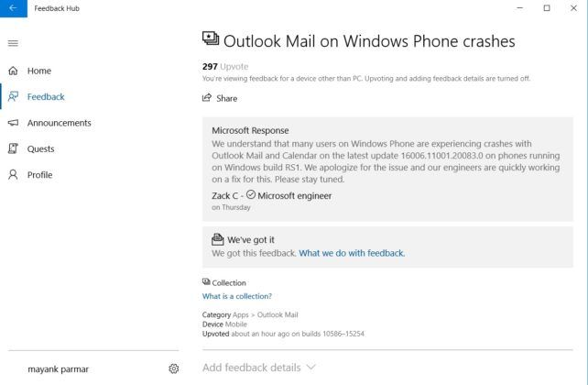588x385 pixels.
Task: Click the Announcements megaphone icon
Action: 13,123
